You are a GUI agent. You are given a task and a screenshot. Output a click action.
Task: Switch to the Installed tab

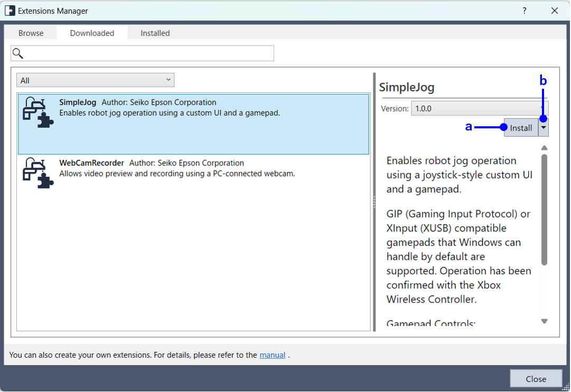click(x=155, y=33)
